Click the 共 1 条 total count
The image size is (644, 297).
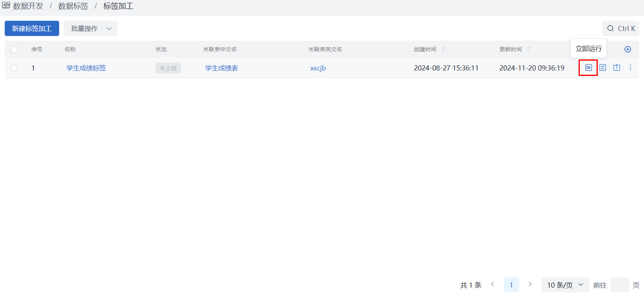471,285
